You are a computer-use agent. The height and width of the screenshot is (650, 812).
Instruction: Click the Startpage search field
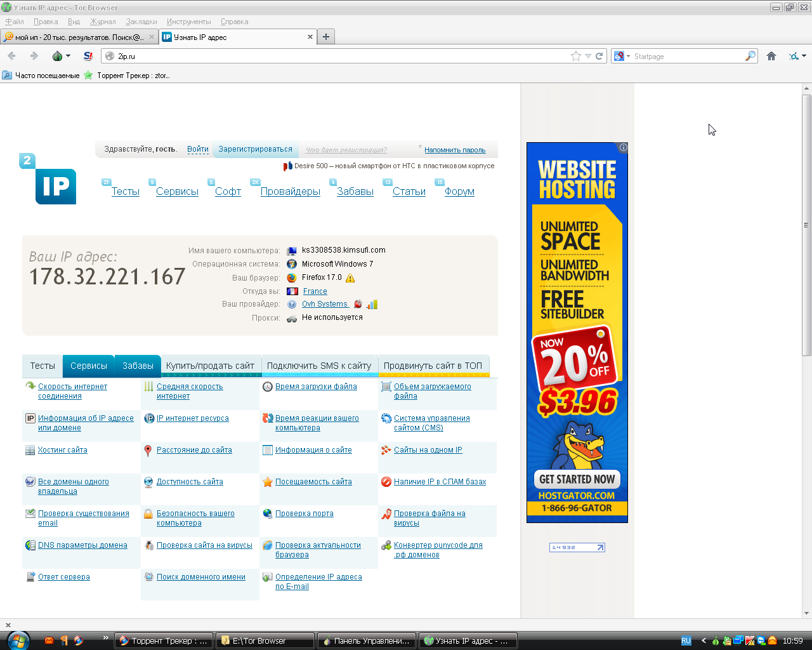688,56
